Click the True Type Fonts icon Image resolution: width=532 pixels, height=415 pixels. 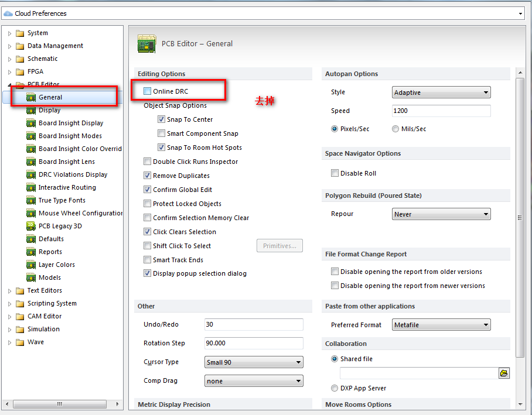point(30,200)
